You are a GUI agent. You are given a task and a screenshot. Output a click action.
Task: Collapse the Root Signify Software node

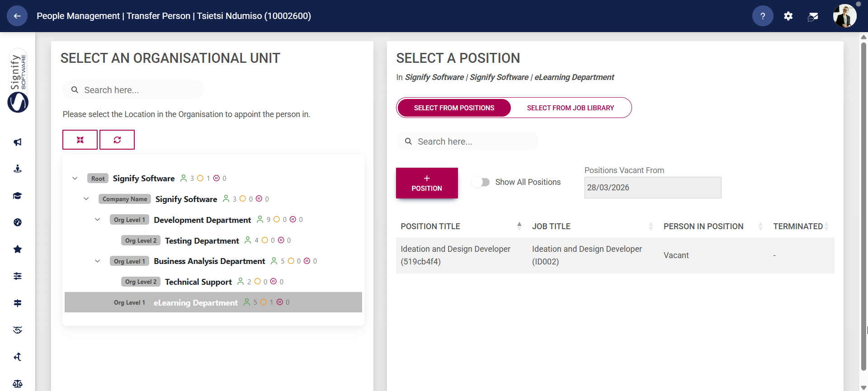(x=75, y=178)
